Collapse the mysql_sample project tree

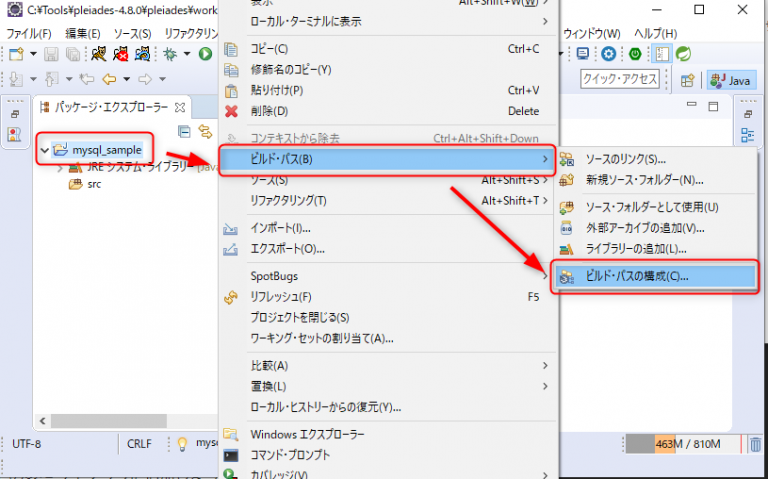(x=43, y=150)
